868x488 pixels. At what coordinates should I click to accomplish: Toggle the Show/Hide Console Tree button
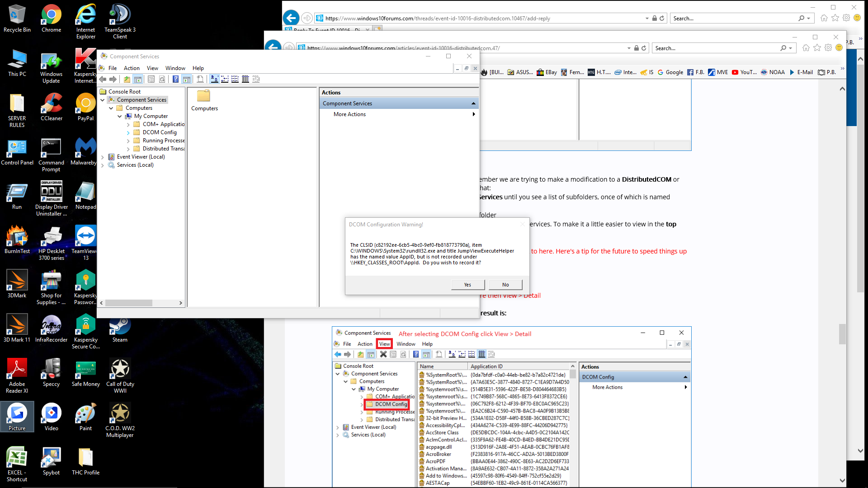point(138,80)
